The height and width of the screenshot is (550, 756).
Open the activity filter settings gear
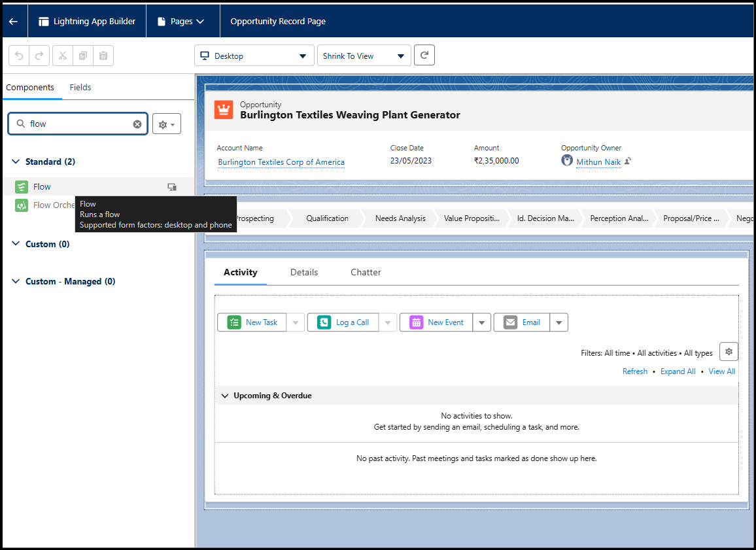point(729,352)
